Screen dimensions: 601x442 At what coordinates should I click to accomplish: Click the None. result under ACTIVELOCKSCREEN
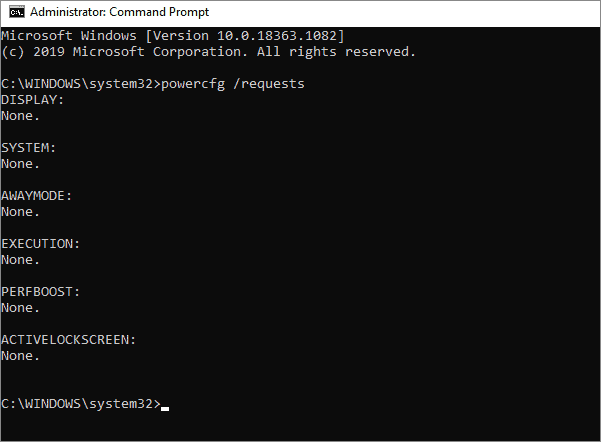pos(20,356)
